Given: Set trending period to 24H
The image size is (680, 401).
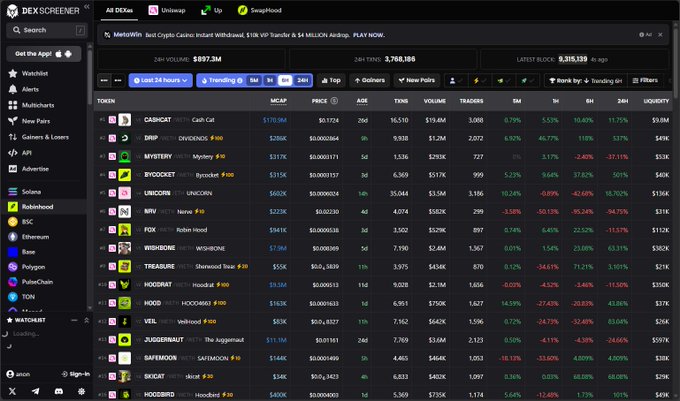Looking at the screenshot, I should click(x=302, y=80).
